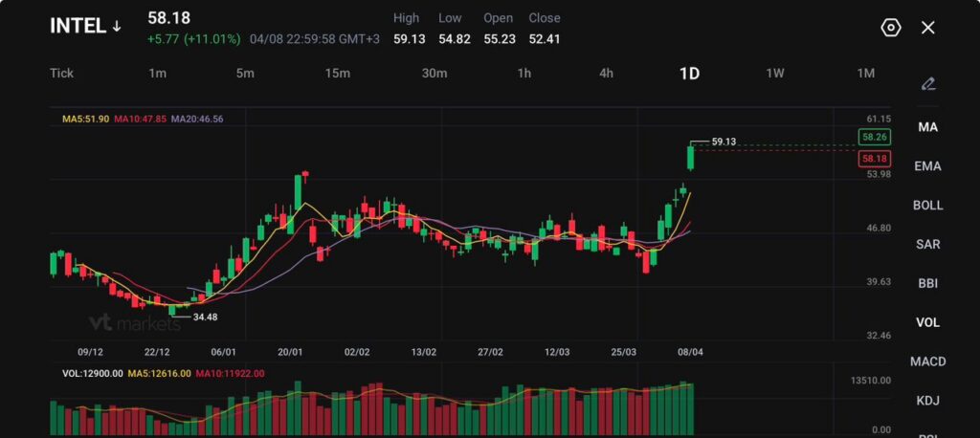Viewport: 980px width, 438px height.
Task: Switch to 1h timeframe
Action: pyautogui.click(x=524, y=74)
